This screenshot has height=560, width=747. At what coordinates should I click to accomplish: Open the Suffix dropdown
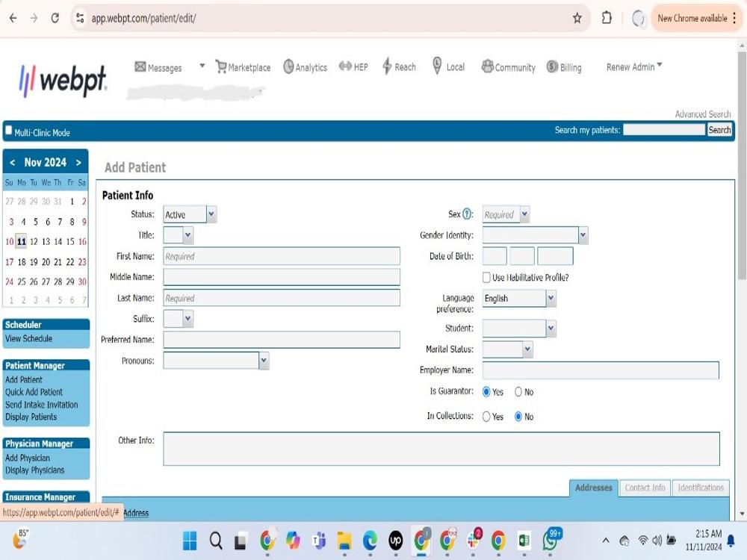tap(179, 318)
